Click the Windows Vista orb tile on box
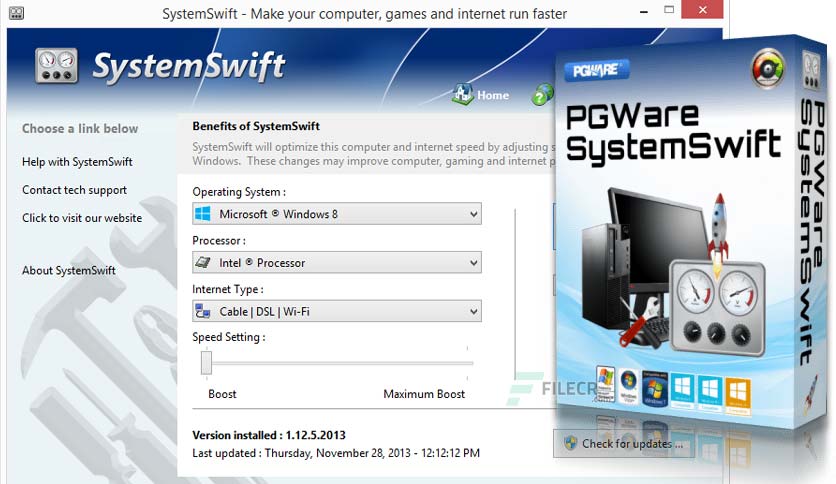Screen dimensions: 836x484 tap(629, 385)
